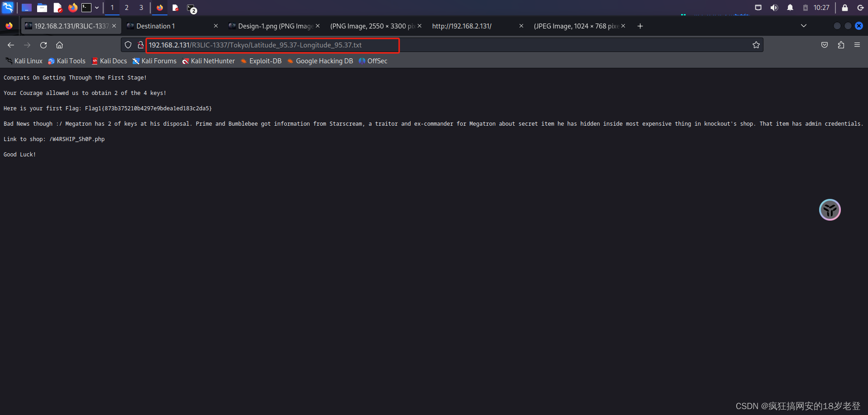
Task: Close the PNG Image 2550 × 3300 tab
Action: 420,26
